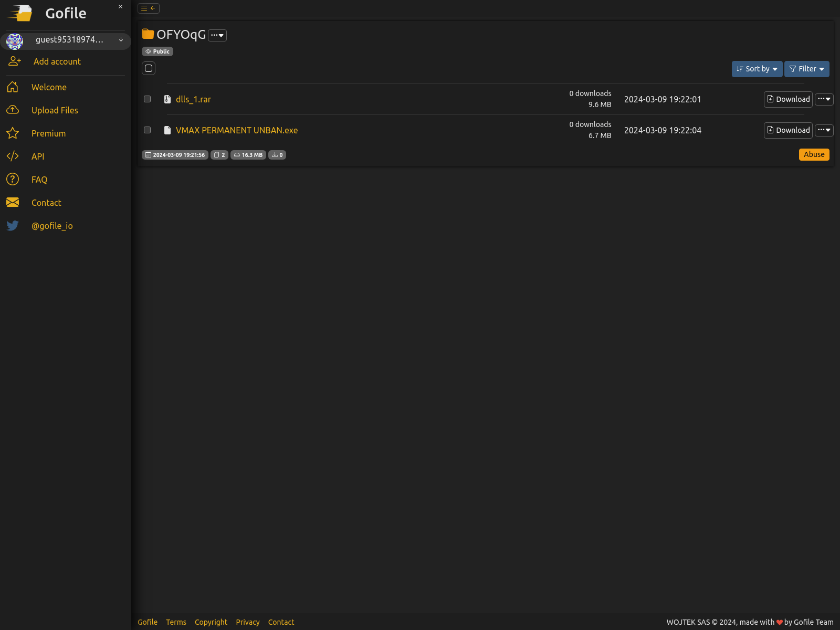Image resolution: width=840 pixels, height=630 pixels.
Task: Click the Upload Files cloud icon
Action: [x=13, y=110]
